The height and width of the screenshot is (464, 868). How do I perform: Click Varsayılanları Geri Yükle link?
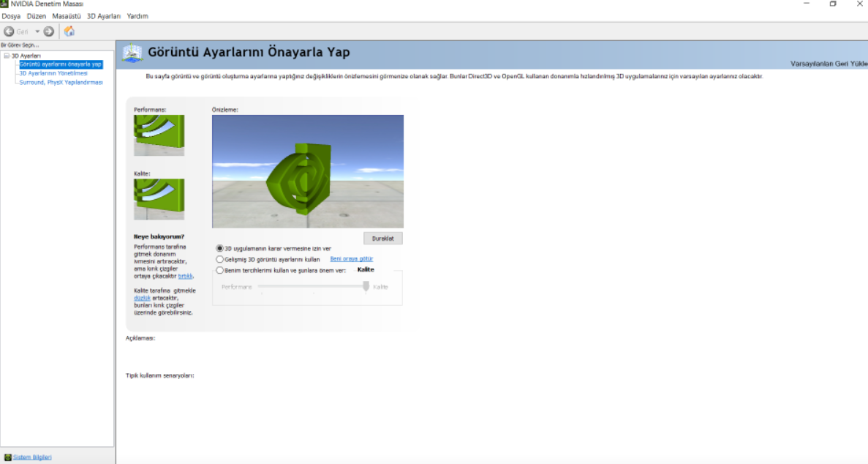(x=829, y=64)
